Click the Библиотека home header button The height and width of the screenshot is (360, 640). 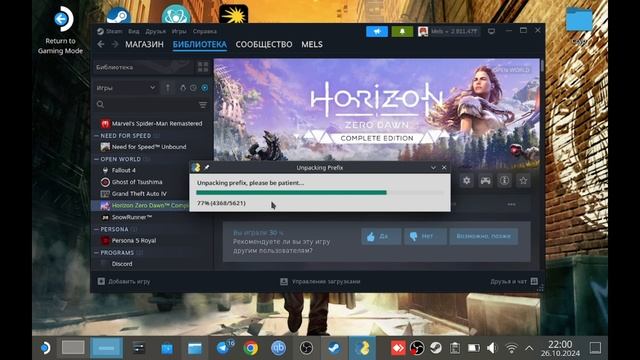[143, 67]
